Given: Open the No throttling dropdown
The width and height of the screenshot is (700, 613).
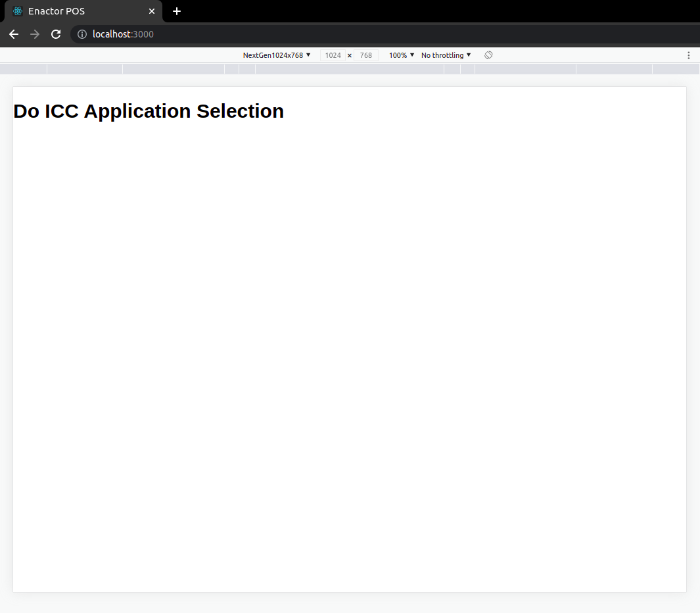Looking at the screenshot, I should click(446, 55).
